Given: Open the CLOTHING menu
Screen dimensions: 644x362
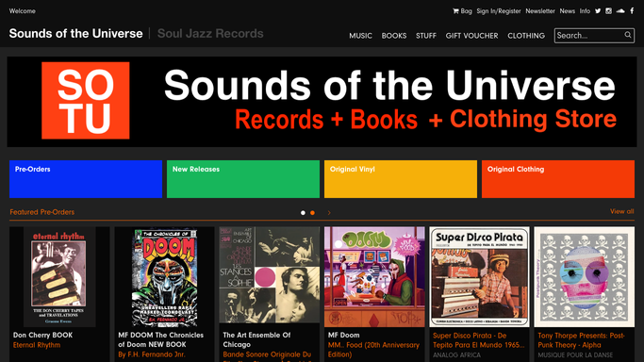Looking at the screenshot, I should pos(526,36).
